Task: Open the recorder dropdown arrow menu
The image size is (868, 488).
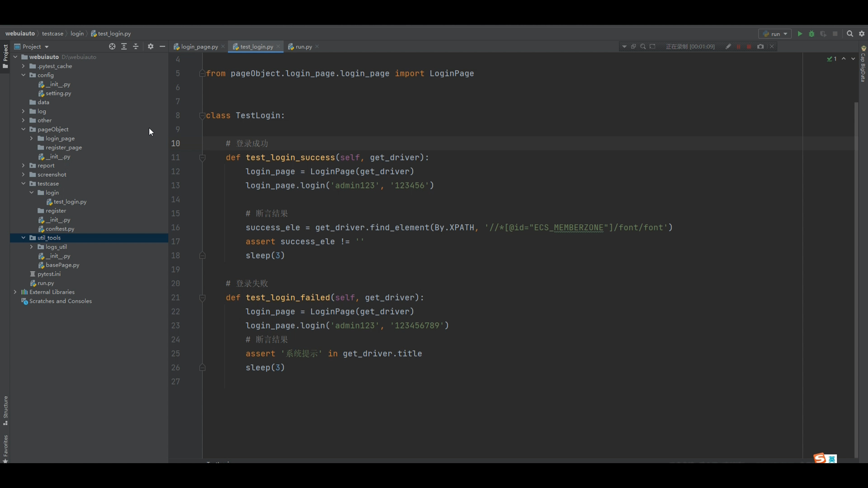Action: pos(624,47)
